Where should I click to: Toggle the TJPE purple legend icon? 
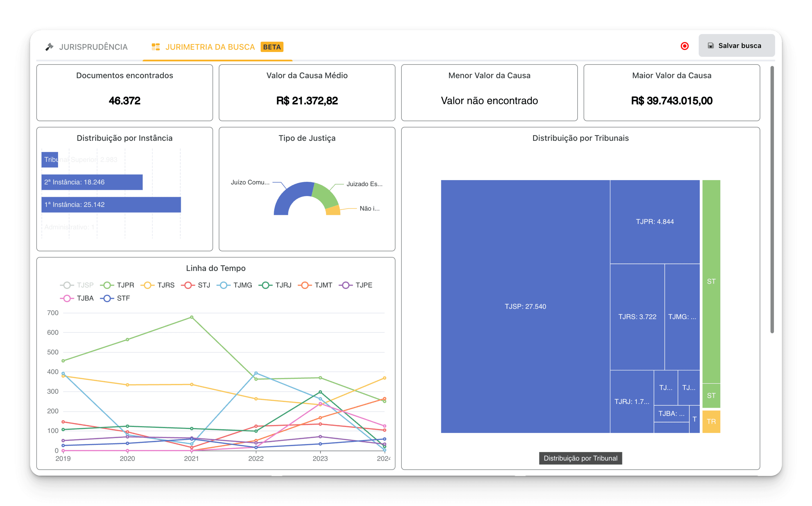pos(346,285)
